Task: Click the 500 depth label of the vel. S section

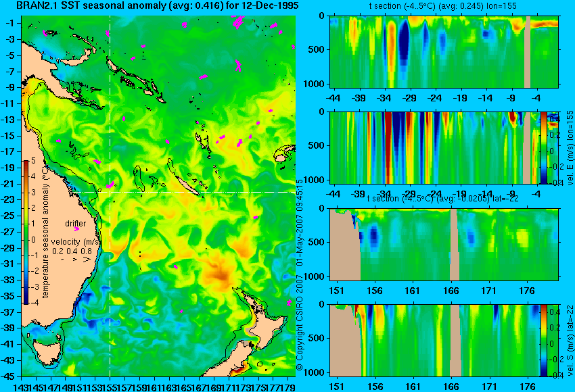Action: [x=317, y=338]
